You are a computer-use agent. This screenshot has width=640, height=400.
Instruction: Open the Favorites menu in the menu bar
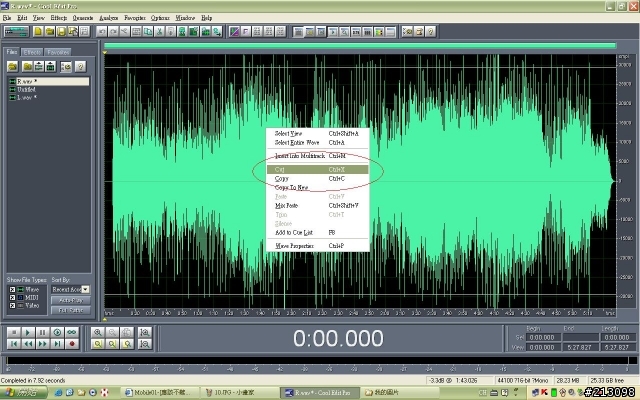pos(135,18)
